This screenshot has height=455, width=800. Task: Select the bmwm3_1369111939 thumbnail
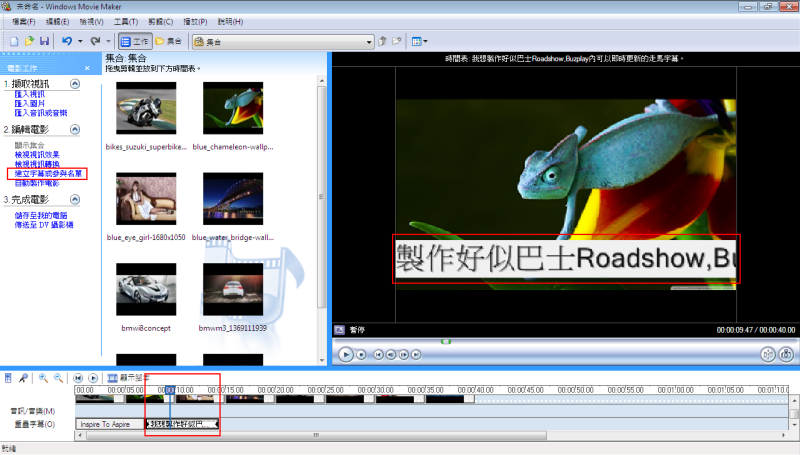coord(233,289)
